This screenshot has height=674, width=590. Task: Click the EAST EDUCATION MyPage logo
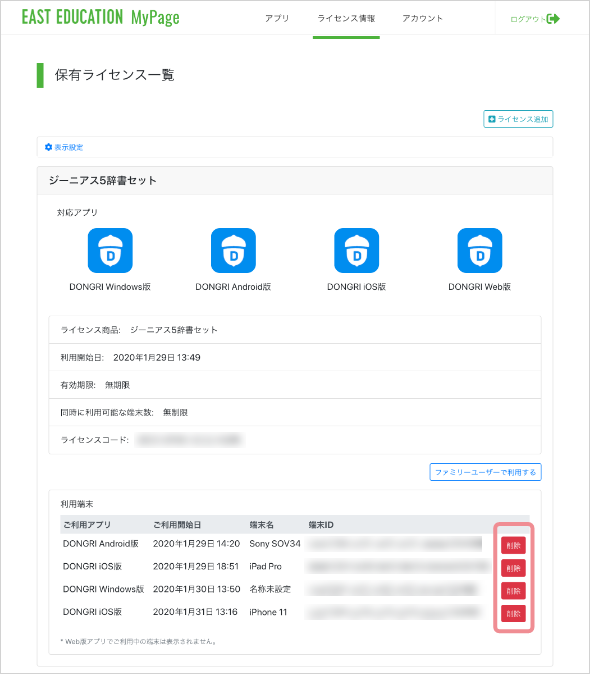101,18
